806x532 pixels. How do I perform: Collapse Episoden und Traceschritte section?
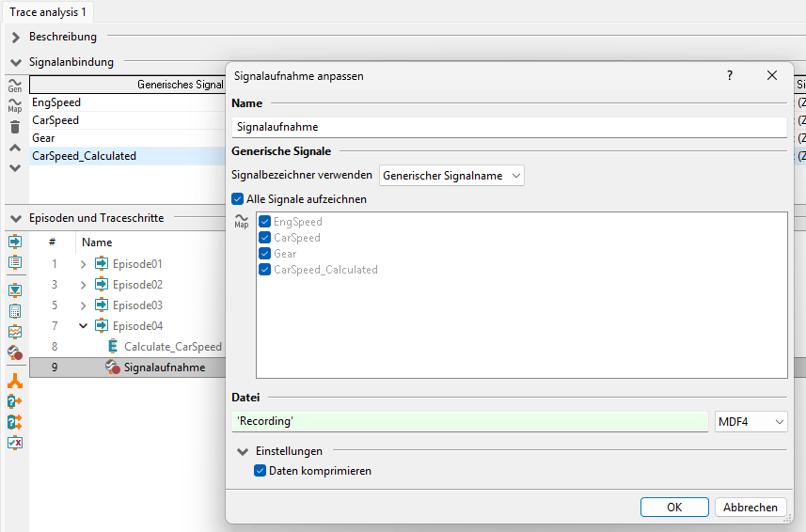click(16, 219)
